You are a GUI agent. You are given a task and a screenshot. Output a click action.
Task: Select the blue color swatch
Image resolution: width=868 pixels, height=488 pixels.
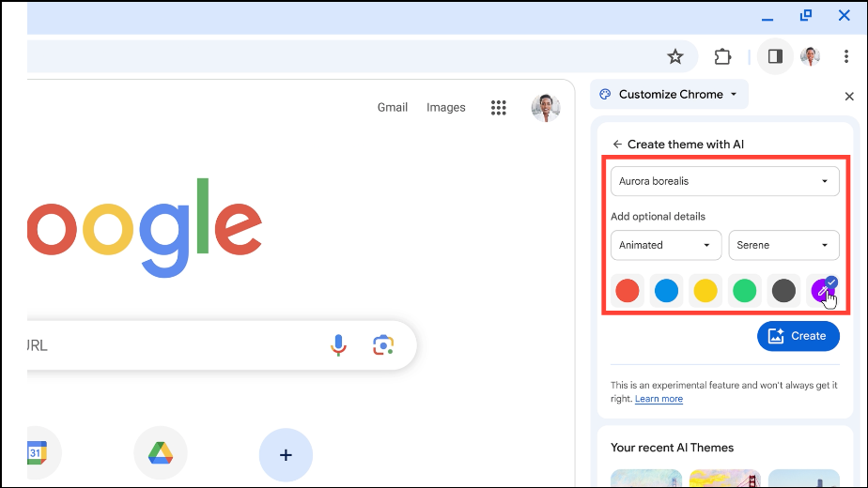point(667,291)
